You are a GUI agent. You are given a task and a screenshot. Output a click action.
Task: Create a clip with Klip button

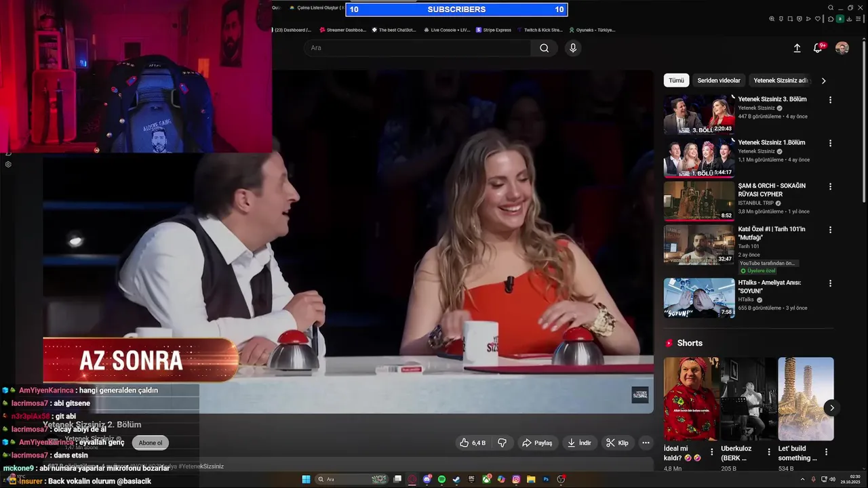(617, 443)
